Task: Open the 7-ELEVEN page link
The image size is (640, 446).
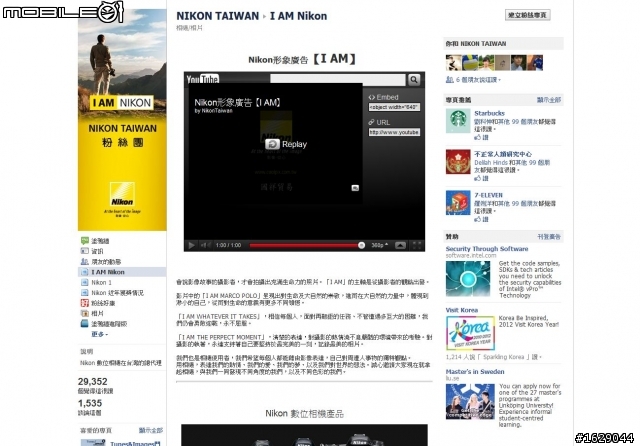Action: (x=488, y=195)
